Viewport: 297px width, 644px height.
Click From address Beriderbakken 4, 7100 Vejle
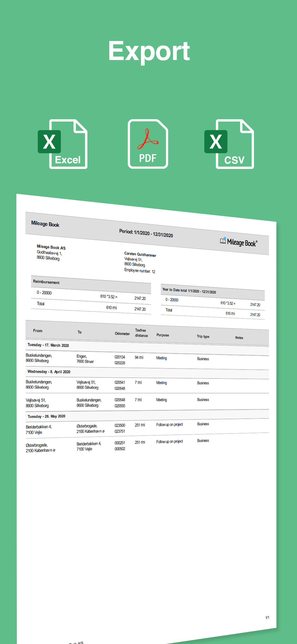click(x=39, y=430)
